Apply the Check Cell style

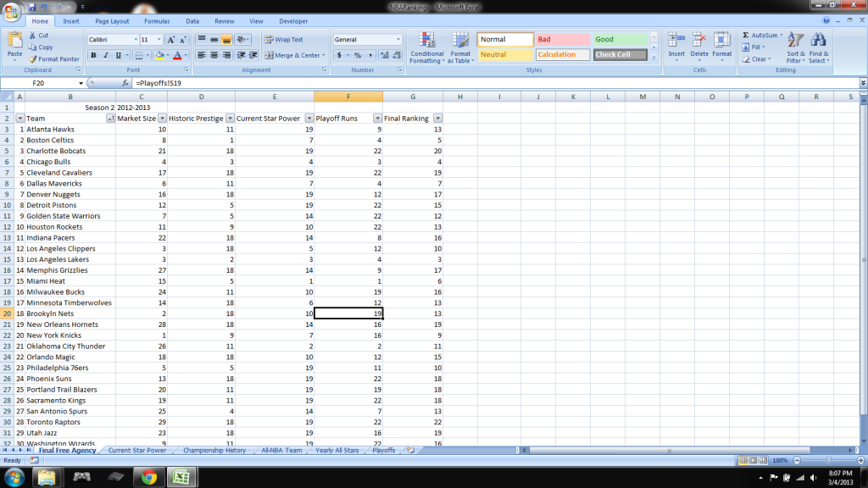tap(620, 55)
